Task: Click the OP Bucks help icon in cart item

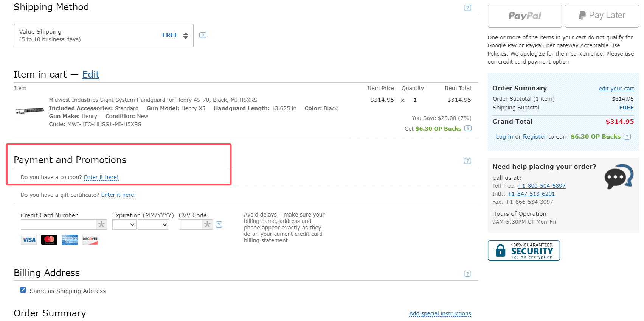Action: point(468,128)
